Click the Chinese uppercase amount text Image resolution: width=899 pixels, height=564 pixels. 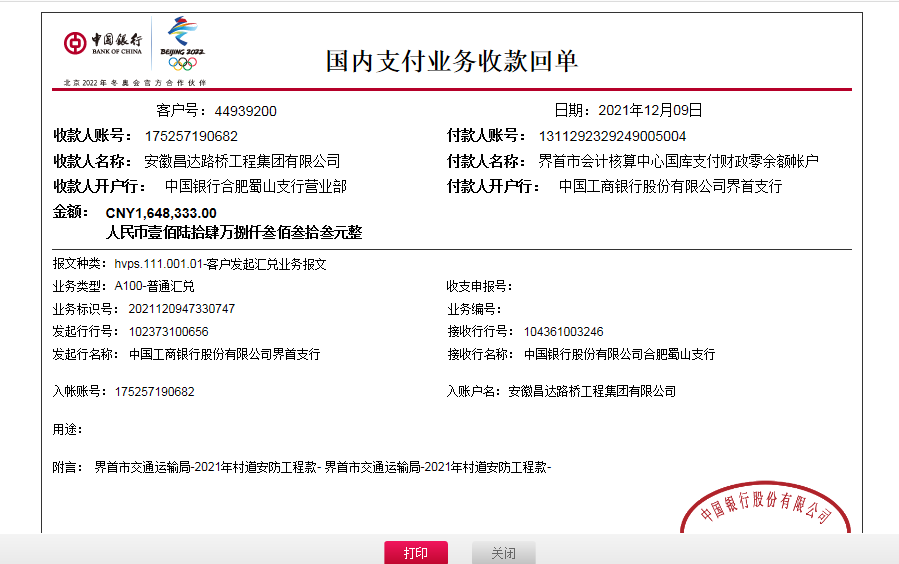(233, 232)
